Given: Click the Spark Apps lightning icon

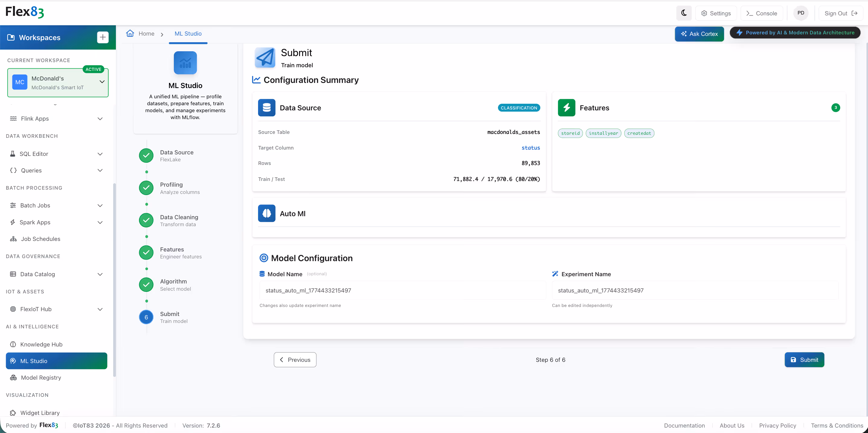Looking at the screenshot, I should (x=12, y=222).
